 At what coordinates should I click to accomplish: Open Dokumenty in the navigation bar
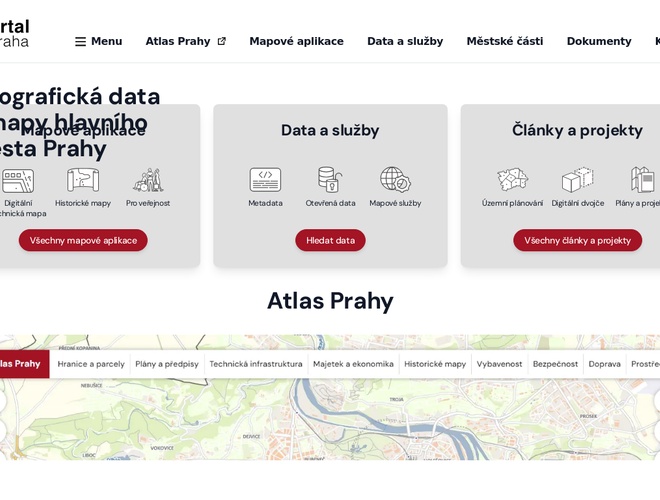tap(598, 42)
